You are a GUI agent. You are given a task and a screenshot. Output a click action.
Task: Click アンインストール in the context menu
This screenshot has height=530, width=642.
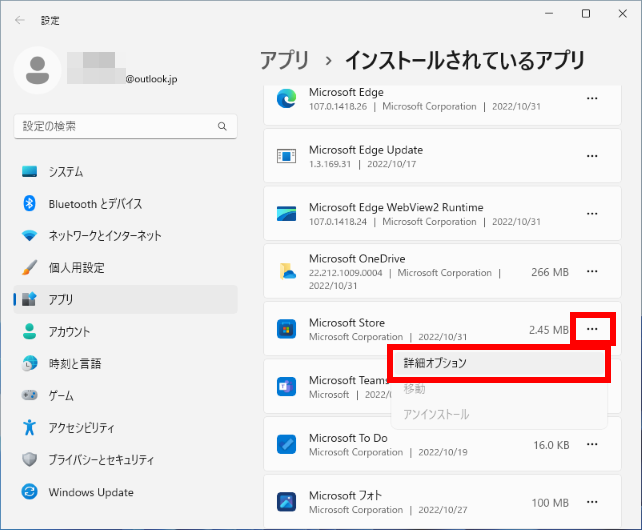499,414
